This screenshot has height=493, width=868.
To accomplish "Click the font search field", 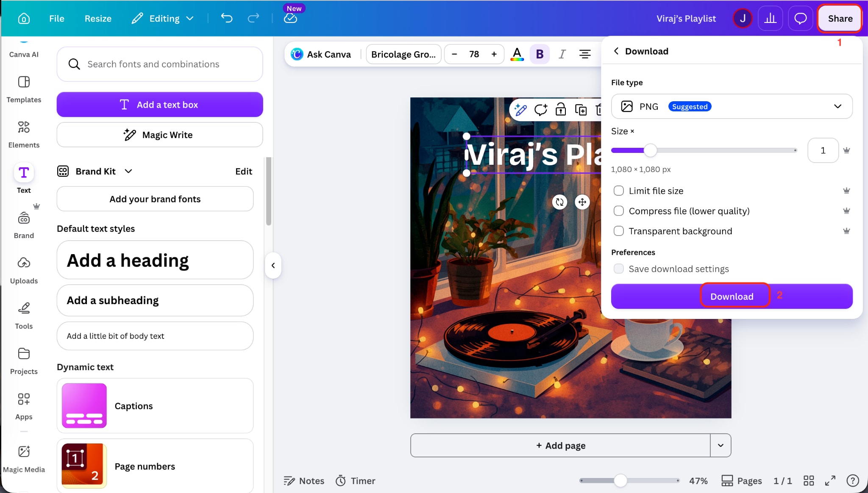I will (160, 64).
